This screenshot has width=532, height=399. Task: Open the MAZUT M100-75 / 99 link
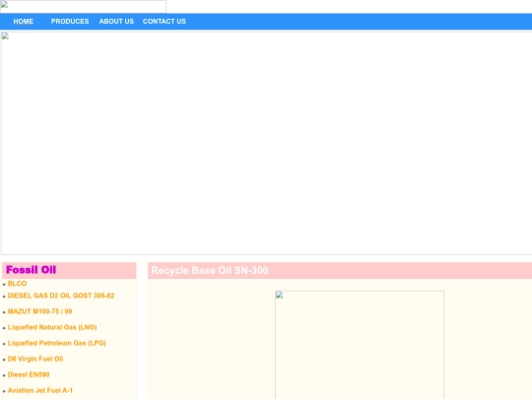[39, 311]
